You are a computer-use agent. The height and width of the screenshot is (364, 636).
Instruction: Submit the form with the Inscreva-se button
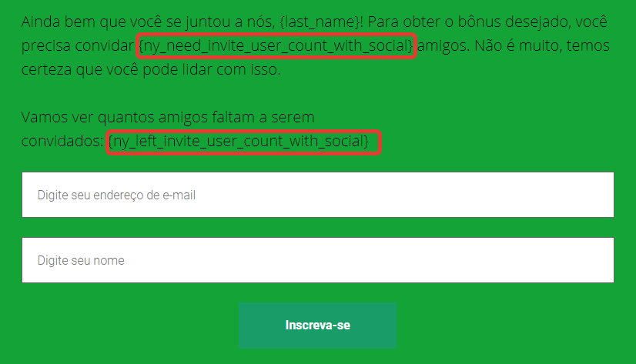[317, 325]
